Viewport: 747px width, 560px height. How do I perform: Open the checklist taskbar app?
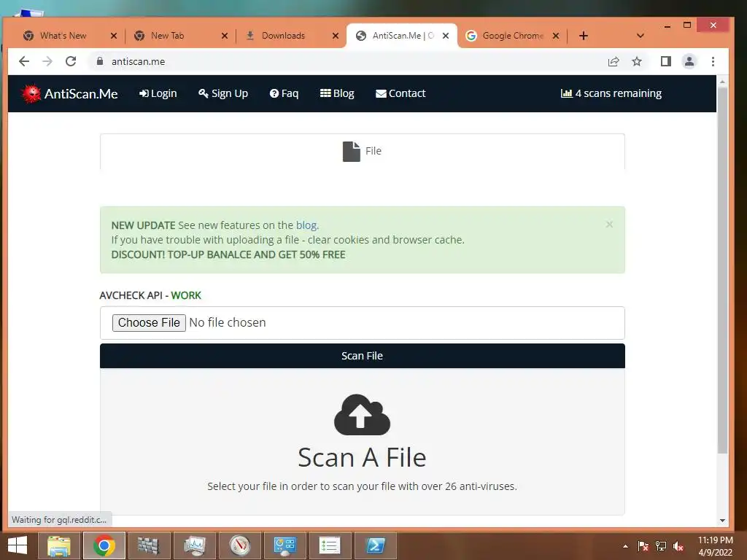tap(330, 545)
